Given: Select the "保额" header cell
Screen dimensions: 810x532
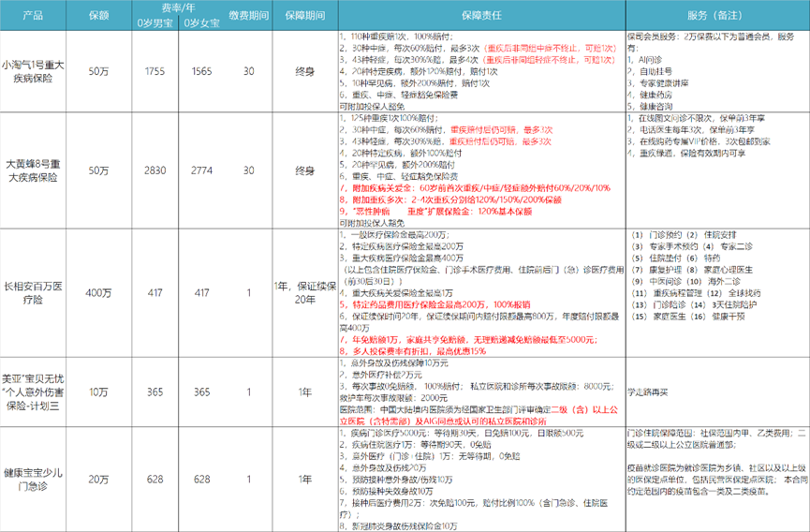Looking at the screenshot, I should [x=98, y=16].
